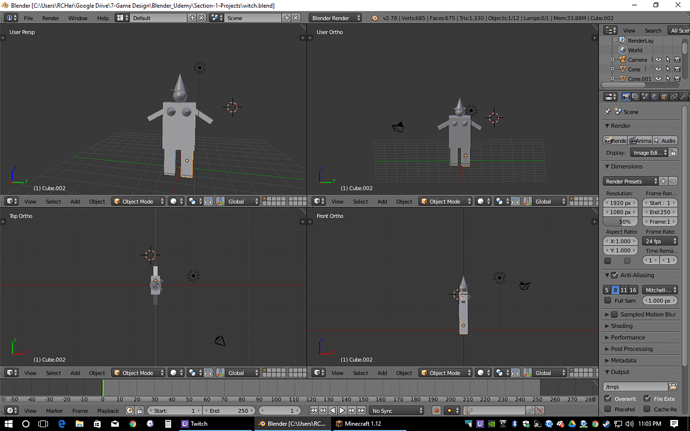Expand the Performance panel
Image resolution: width=690 pixels, height=431 pixels.
coord(628,337)
